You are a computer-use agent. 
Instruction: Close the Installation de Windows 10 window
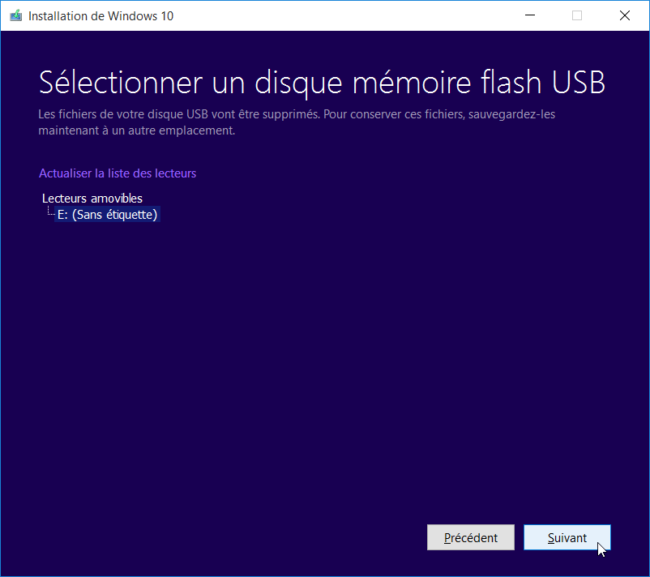pyautogui.click(x=625, y=15)
